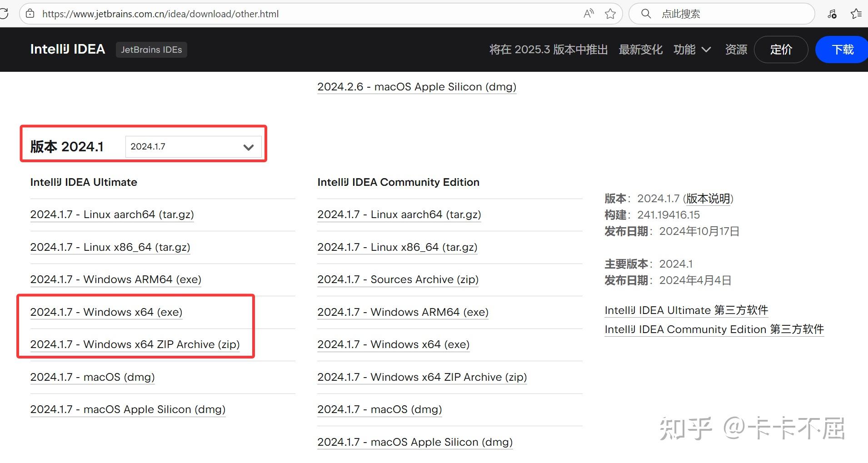
Task: Click the music note toolbar icon
Action: pos(832,14)
